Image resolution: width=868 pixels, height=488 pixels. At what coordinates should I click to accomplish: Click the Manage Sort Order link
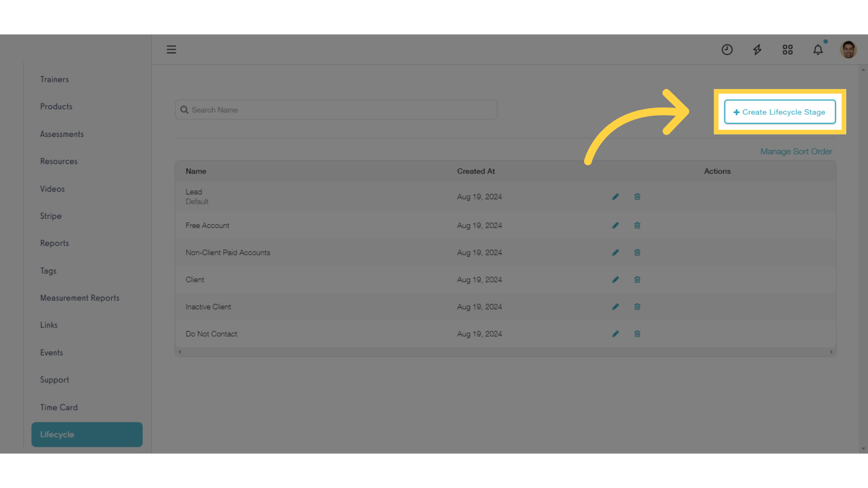point(797,151)
